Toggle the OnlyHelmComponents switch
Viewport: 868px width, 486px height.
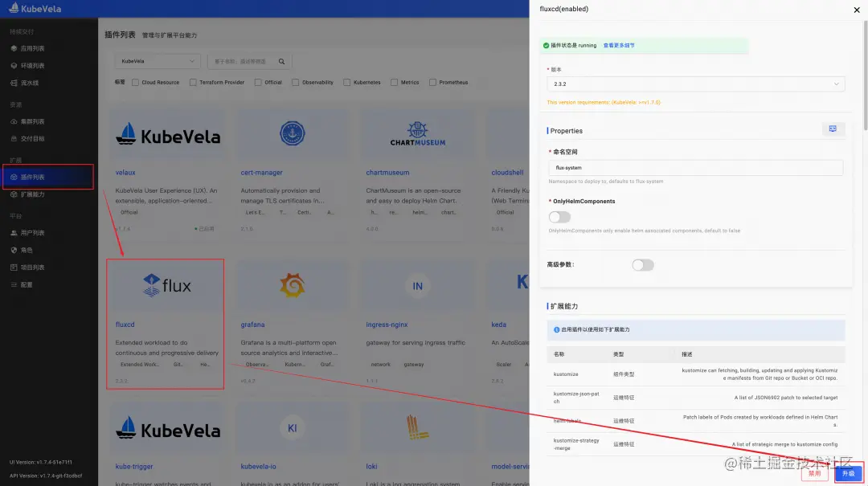pos(559,217)
